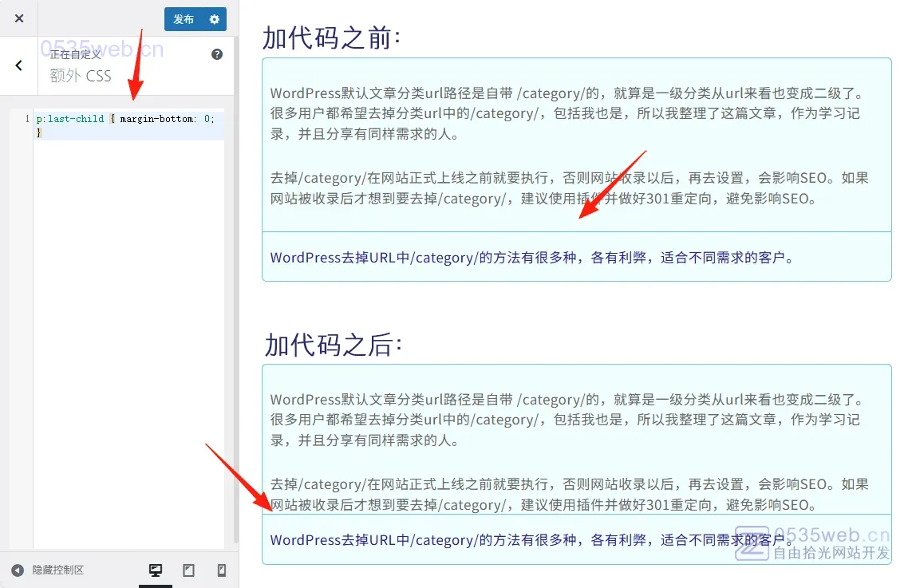Image resolution: width=916 pixels, height=588 pixels.
Task: Click line number 1 in editor gutter
Action: click(x=27, y=119)
